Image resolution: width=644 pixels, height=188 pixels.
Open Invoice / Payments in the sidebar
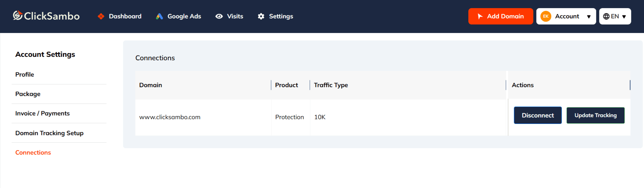point(42,113)
